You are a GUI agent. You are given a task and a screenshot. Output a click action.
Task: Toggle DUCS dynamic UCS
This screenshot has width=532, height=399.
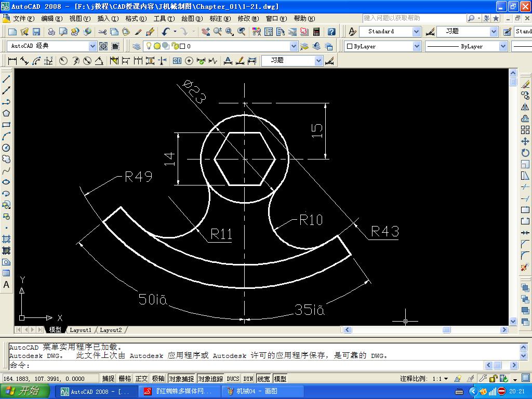click(233, 378)
